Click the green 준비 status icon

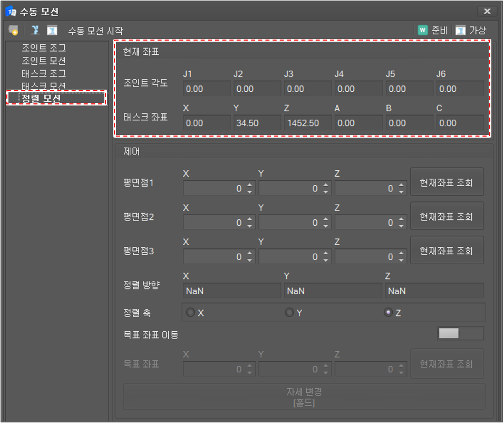[x=422, y=31]
